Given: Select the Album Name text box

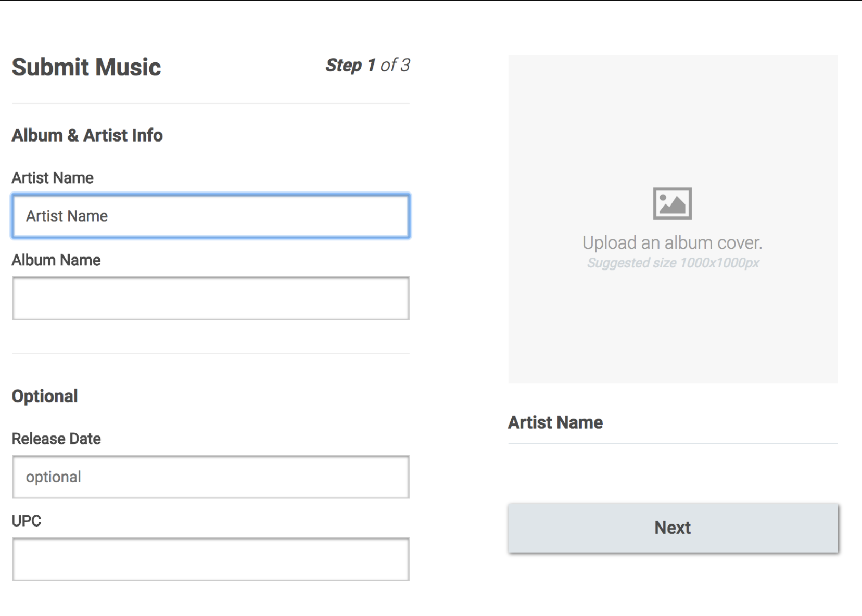Looking at the screenshot, I should click(x=211, y=298).
